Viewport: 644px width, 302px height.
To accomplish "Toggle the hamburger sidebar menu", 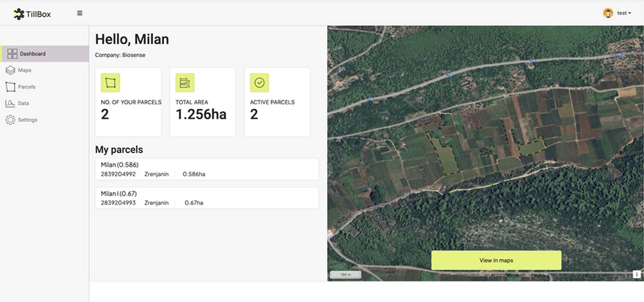I will pos(79,13).
